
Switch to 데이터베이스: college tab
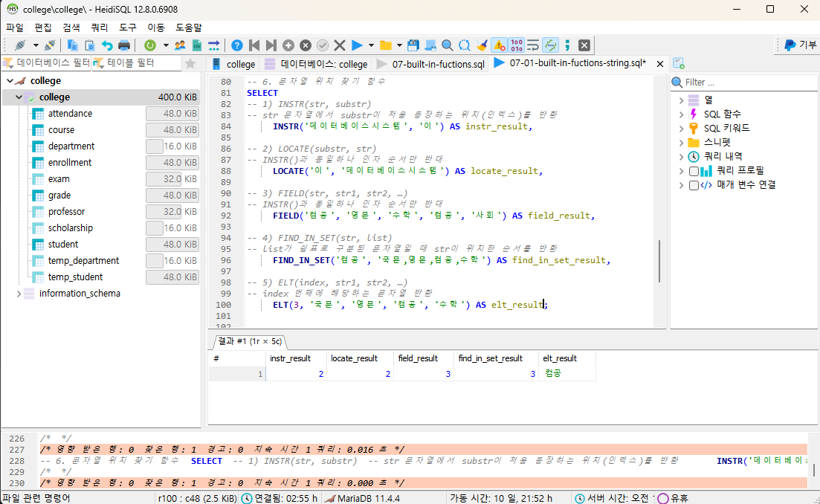[x=317, y=65]
